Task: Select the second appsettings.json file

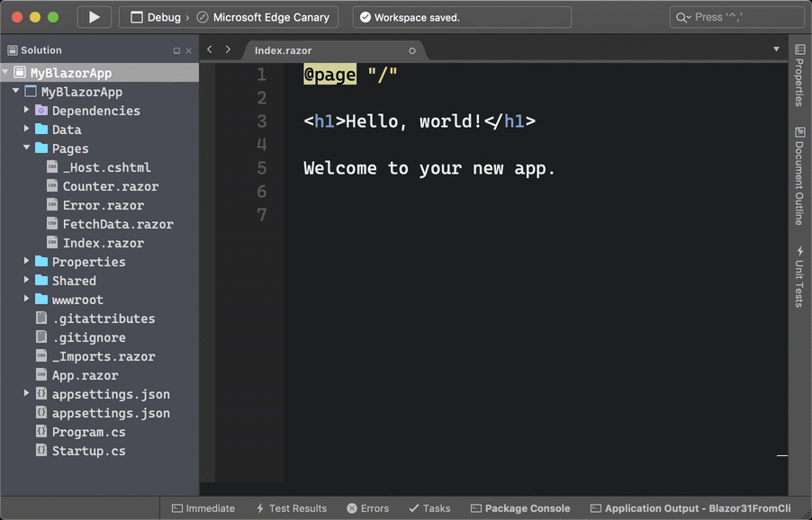Action: click(x=111, y=414)
